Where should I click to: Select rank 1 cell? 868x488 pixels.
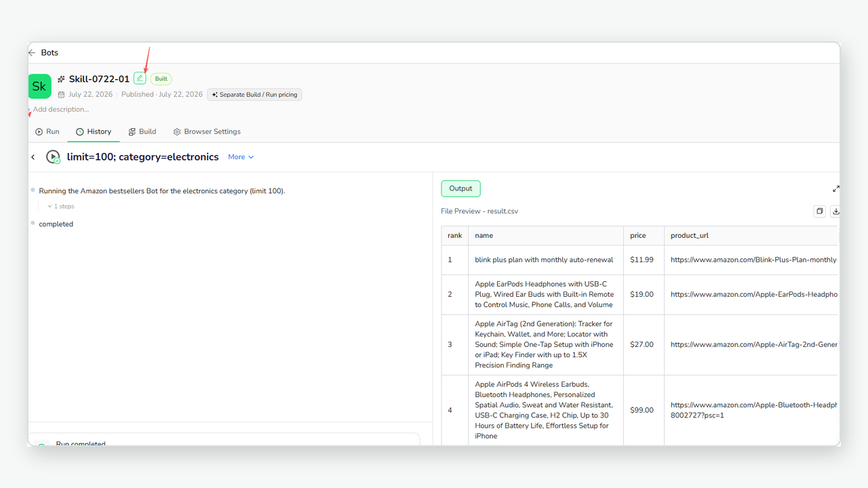(x=455, y=260)
